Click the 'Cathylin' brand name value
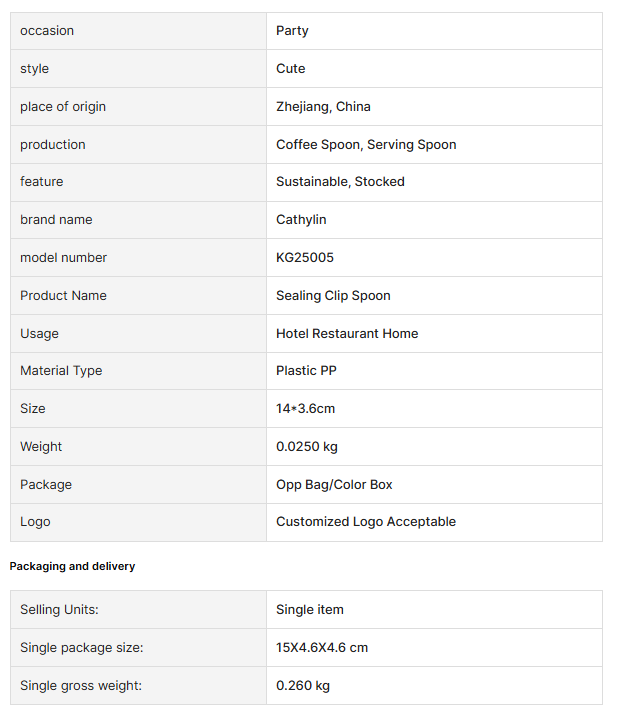This screenshot has width=617, height=717. 301,220
